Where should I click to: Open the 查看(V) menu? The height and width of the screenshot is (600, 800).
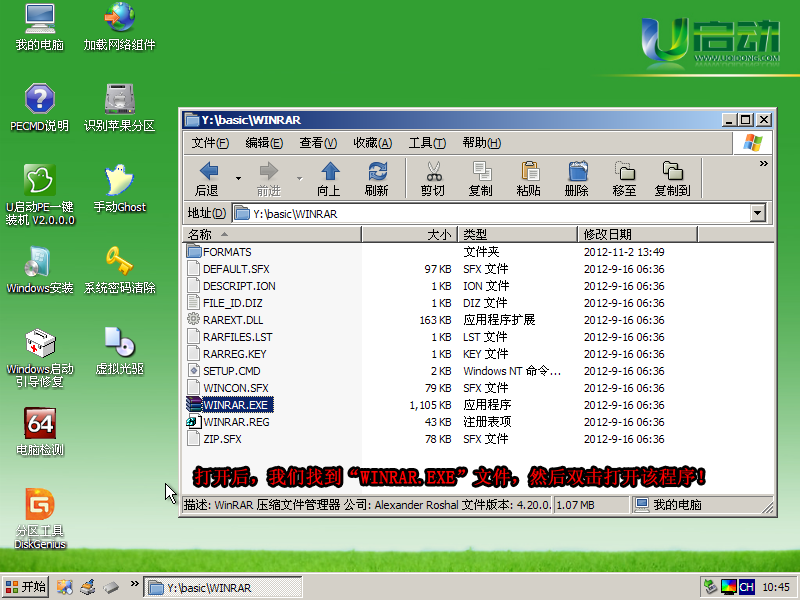coord(318,143)
